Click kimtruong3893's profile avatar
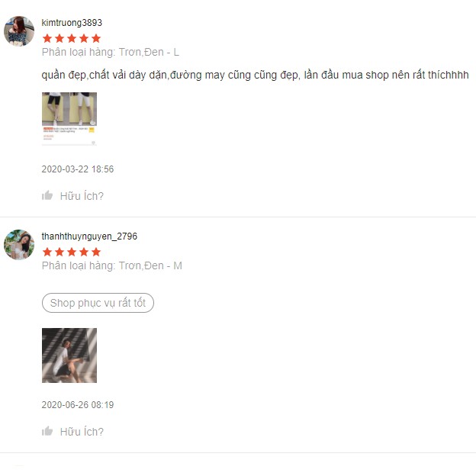This screenshot has width=476, height=476. pos(19,31)
